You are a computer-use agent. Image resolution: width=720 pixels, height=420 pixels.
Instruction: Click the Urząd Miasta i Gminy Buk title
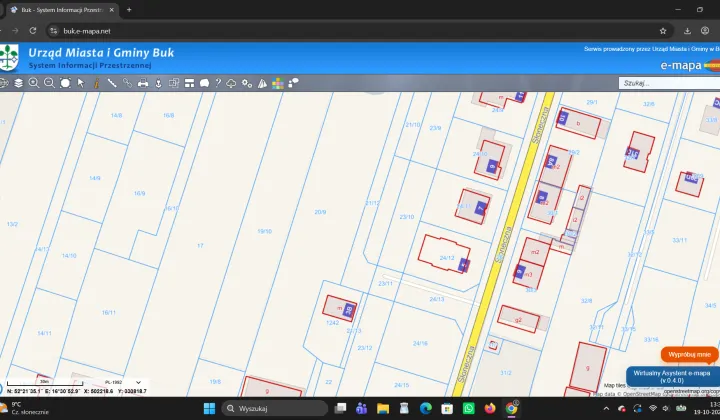pyautogui.click(x=101, y=53)
